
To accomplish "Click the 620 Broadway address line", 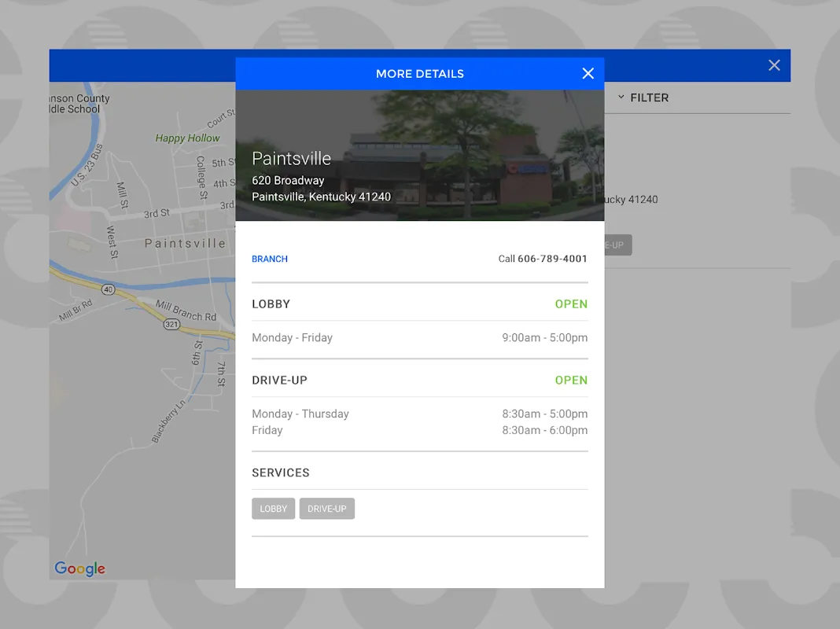I will (288, 180).
